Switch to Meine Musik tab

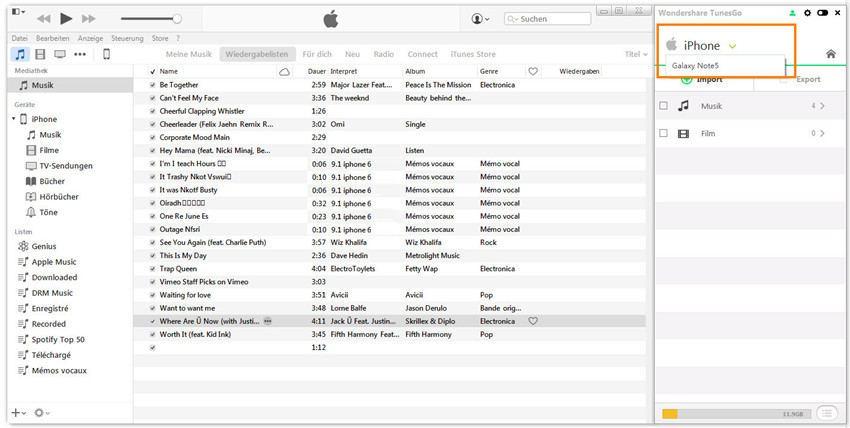click(x=189, y=54)
